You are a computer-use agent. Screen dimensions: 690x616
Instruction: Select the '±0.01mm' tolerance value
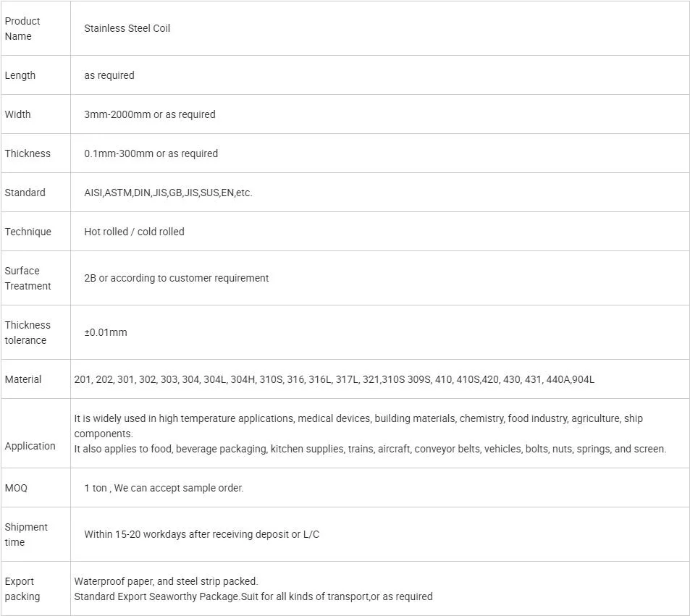click(106, 332)
